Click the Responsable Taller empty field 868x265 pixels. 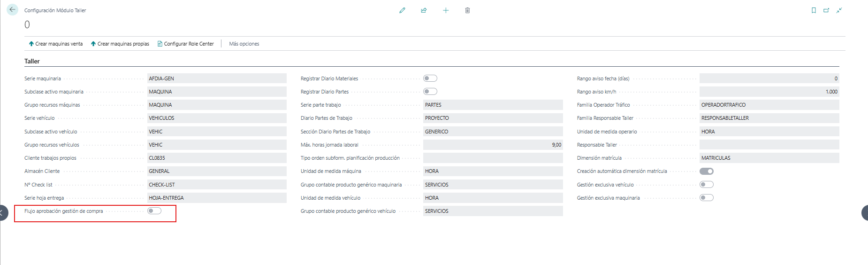(x=769, y=145)
